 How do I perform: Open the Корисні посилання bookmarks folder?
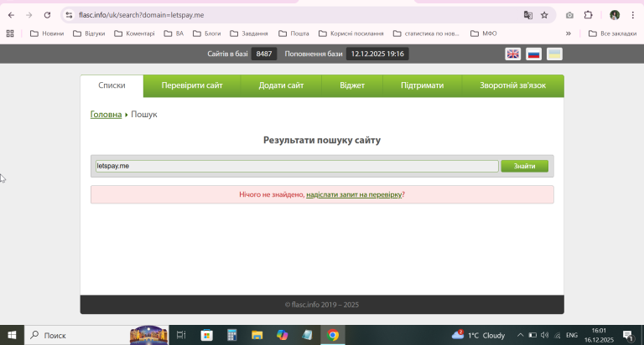point(351,33)
